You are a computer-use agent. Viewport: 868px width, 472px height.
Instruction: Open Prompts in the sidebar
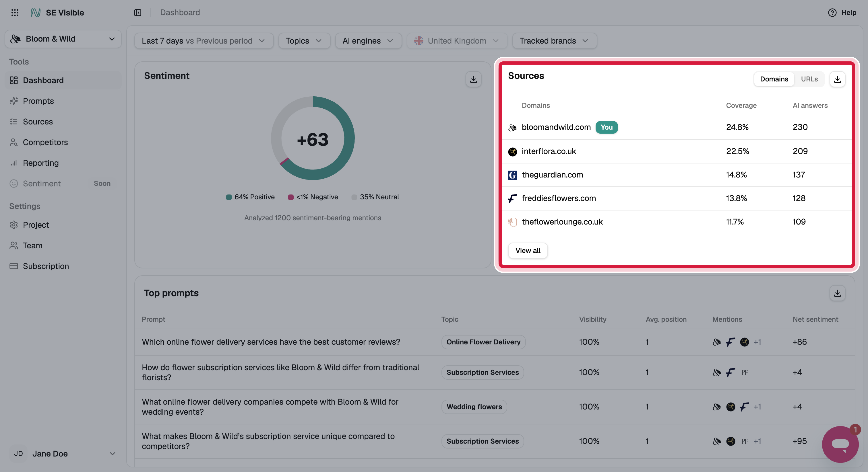63,101
